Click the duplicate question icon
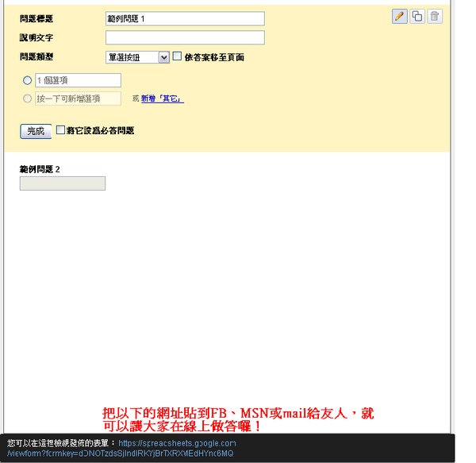This screenshot has height=463, width=476. point(417,16)
